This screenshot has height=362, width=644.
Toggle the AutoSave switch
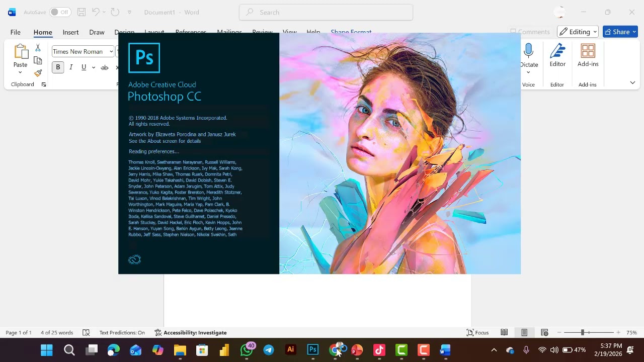[x=60, y=12]
